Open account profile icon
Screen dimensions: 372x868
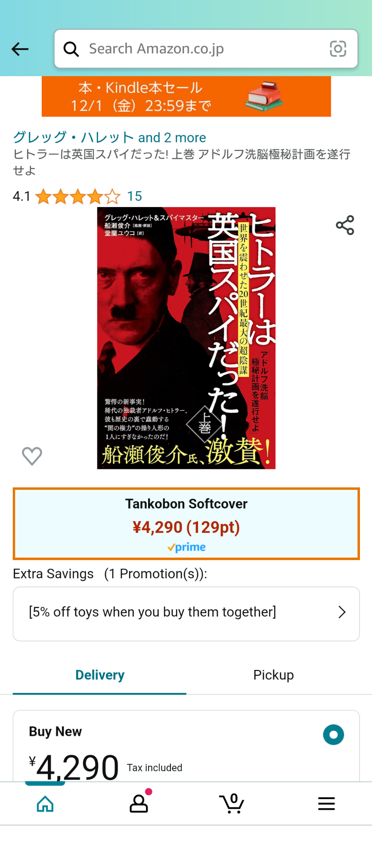139,803
